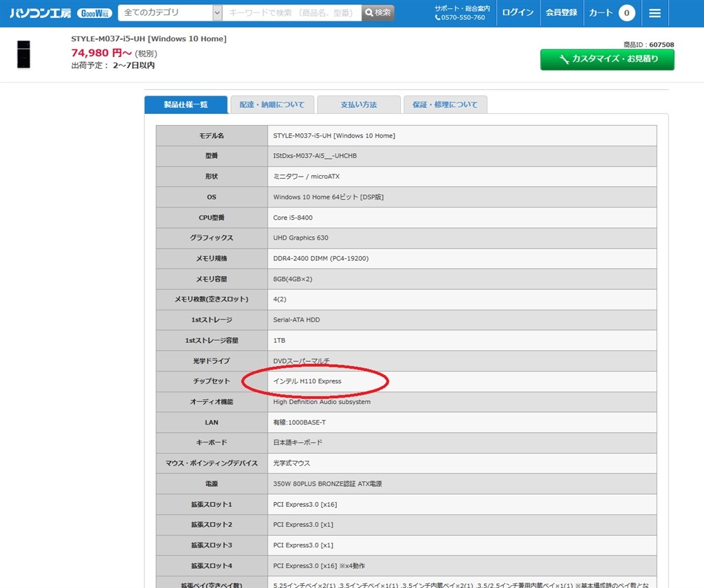This screenshot has height=588, width=704.
Task: Click the Windows 10 Home 64ビット cell
Action: pos(462,197)
